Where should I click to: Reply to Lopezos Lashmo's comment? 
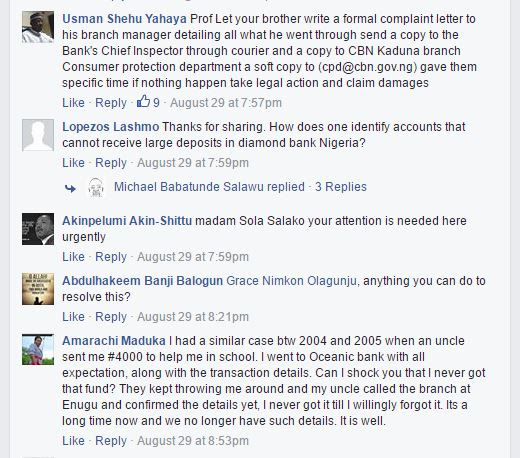tap(111, 163)
